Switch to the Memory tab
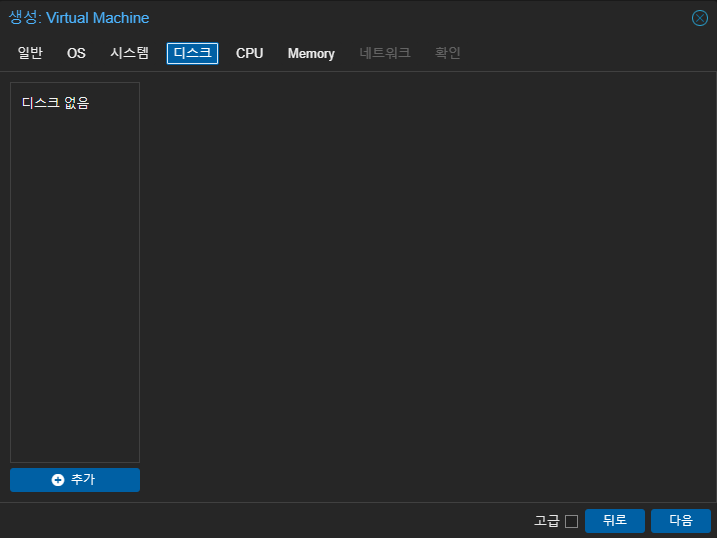 click(x=311, y=53)
